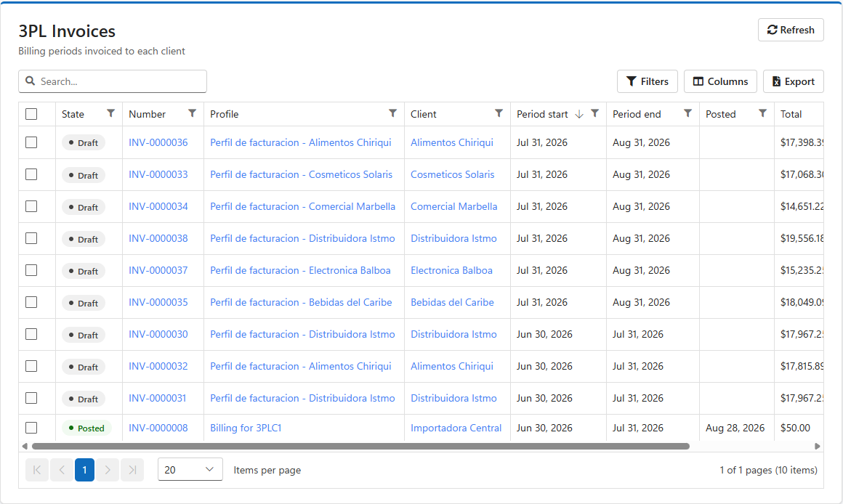843x504 pixels.
Task: Check the box for INV-0000035
Action: point(31,303)
